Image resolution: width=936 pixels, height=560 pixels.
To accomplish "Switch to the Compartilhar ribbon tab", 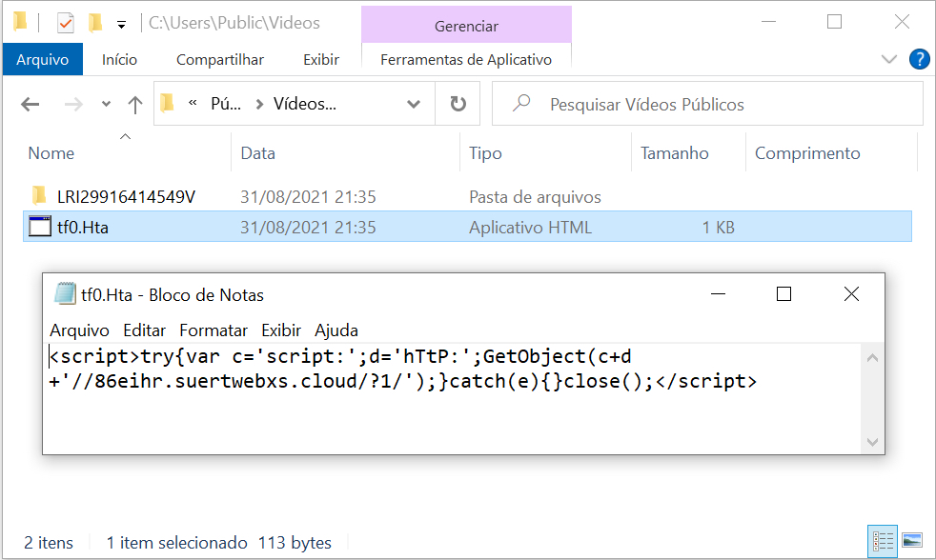I will pos(220,60).
